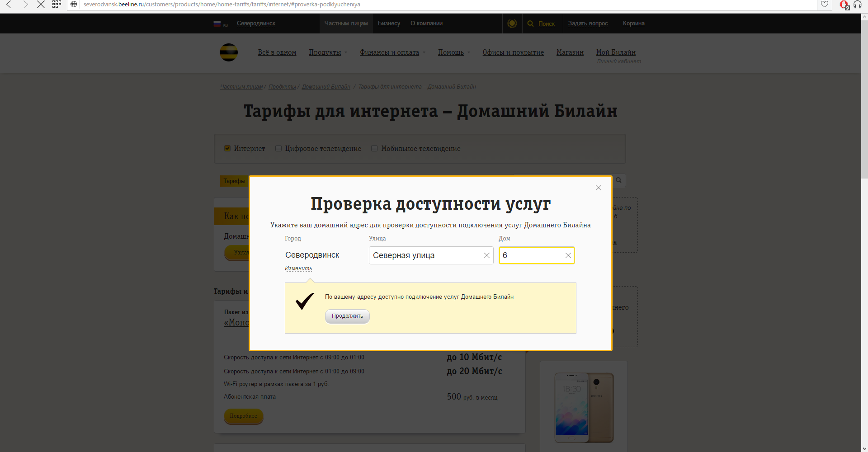Click the browser back arrow

(x=9, y=5)
